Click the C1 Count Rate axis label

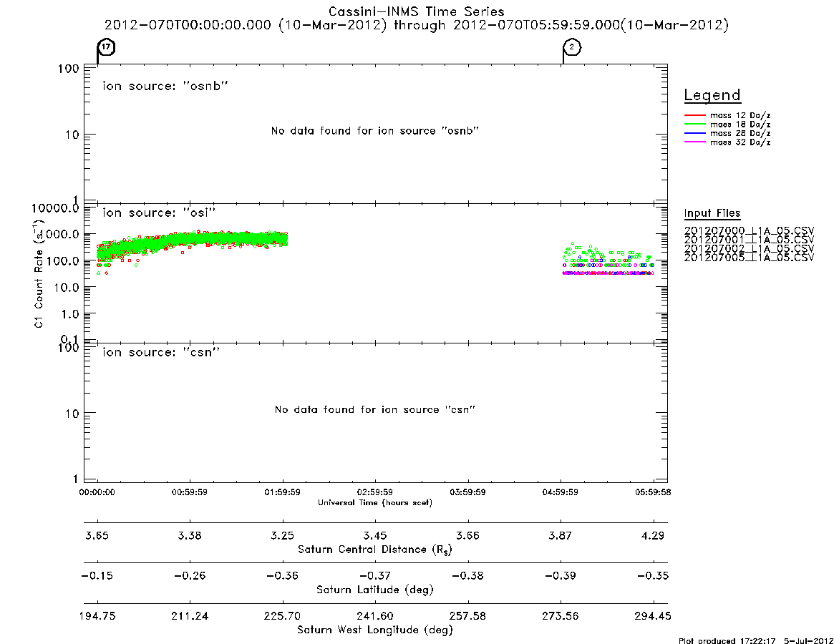click(39, 274)
